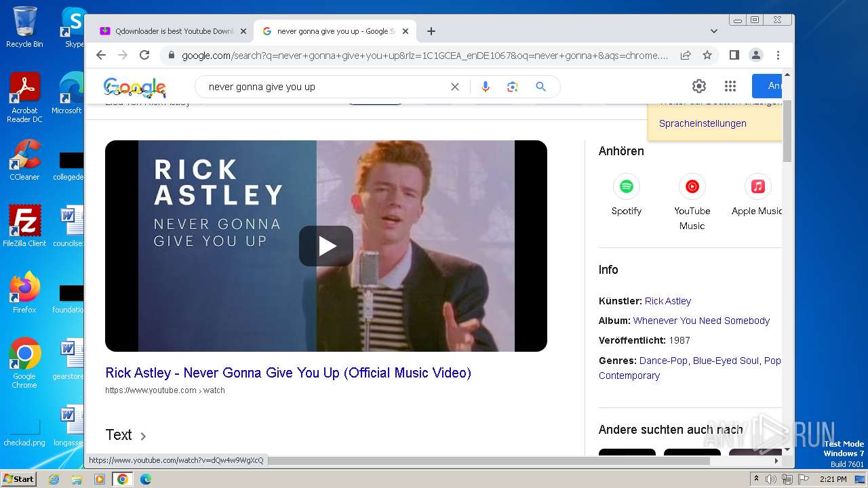Share this page from address bar
868x488 pixels.
[686, 55]
